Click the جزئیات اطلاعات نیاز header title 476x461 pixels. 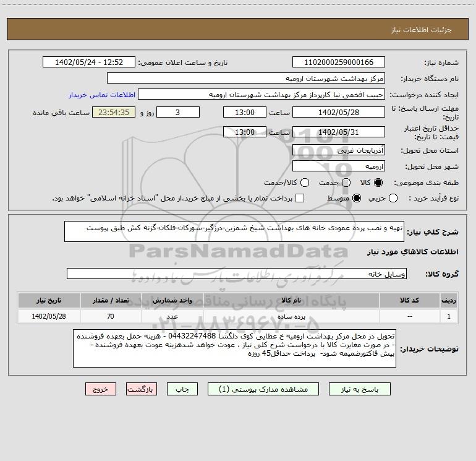[x=422, y=30]
